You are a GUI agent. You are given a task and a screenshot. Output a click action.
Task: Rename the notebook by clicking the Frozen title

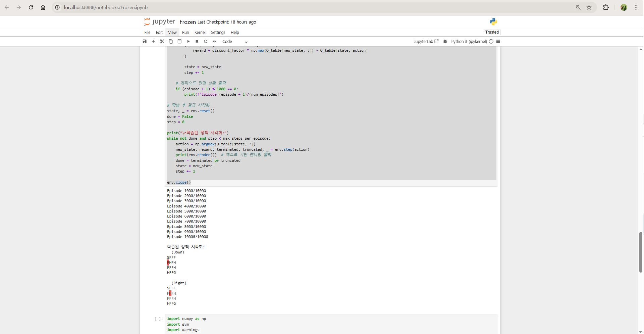tap(187, 22)
